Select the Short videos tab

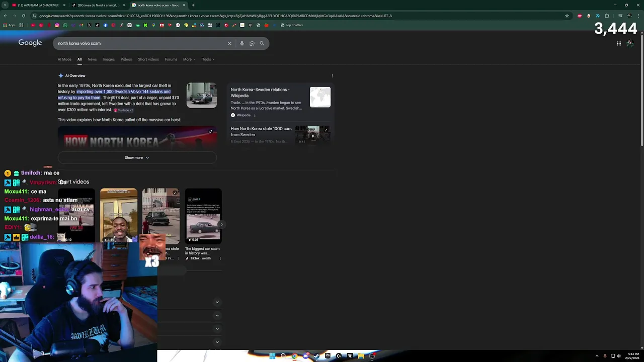point(148,59)
